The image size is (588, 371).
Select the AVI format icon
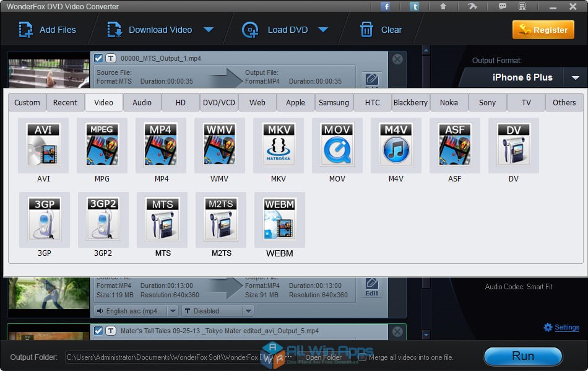[43, 145]
